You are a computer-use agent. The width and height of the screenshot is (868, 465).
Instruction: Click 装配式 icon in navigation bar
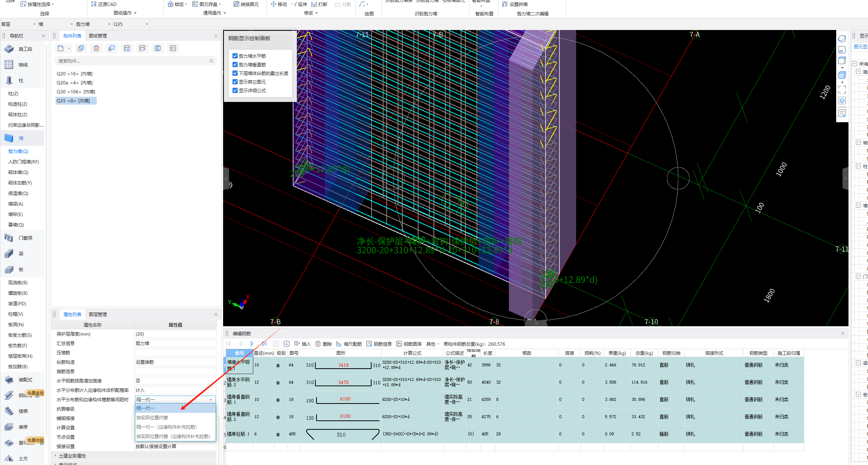pos(9,379)
